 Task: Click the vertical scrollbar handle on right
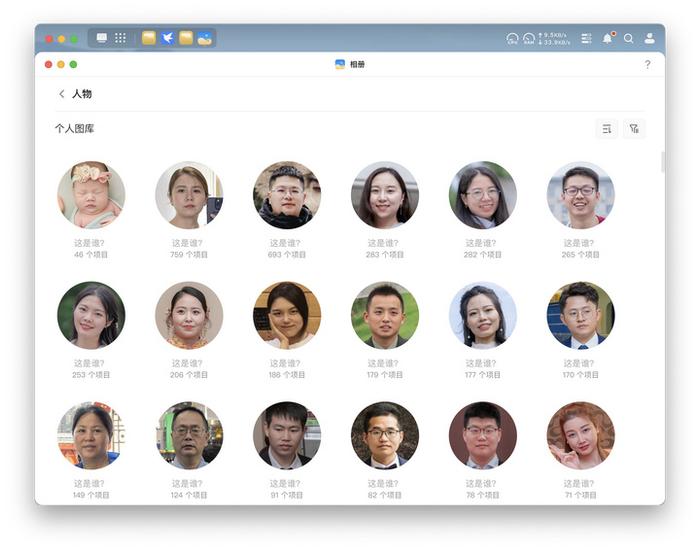[x=662, y=162]
